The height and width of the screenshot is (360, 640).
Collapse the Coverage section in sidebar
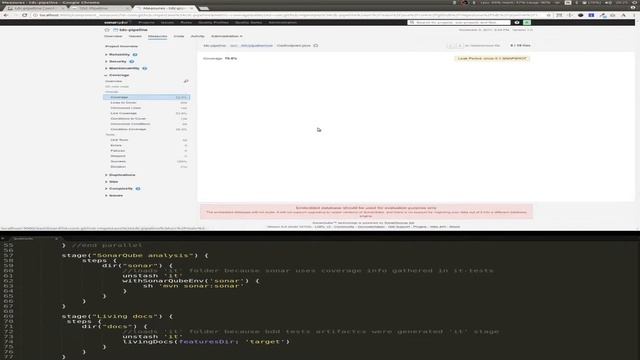click(119, 75)
